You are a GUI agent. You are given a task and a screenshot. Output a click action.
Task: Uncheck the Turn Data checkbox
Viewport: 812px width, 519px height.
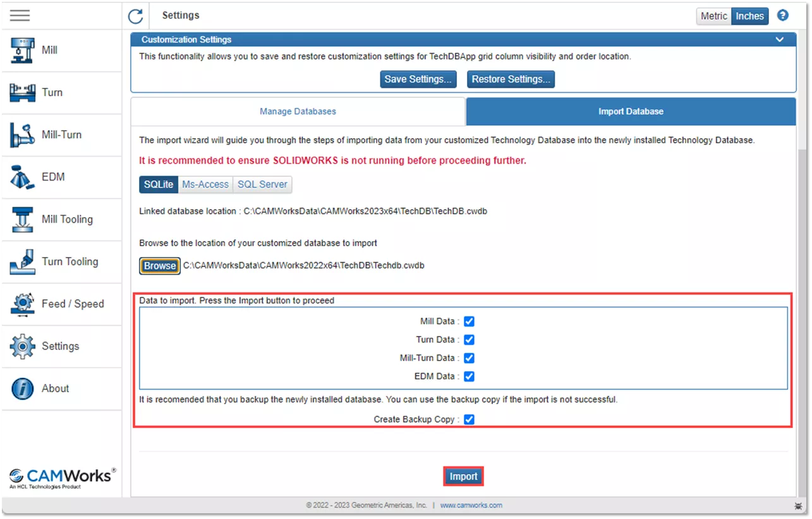469,340
